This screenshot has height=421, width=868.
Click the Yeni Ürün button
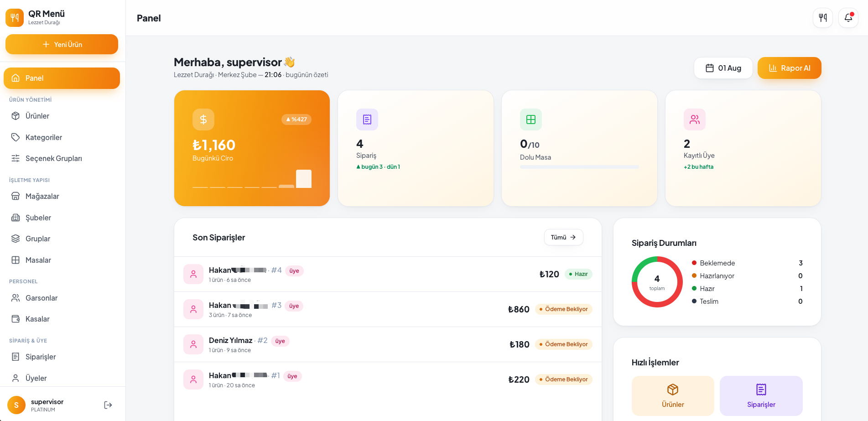(62, 44)
